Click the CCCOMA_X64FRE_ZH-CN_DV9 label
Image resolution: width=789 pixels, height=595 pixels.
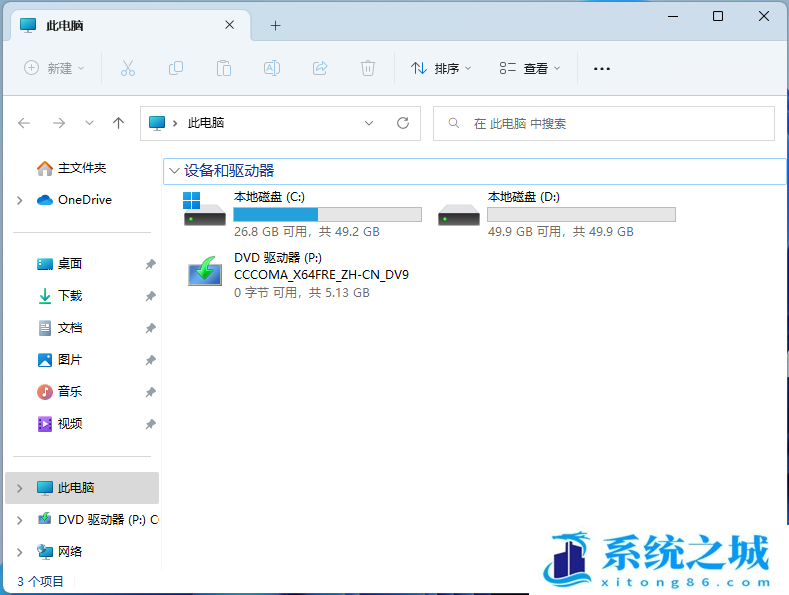click(321, 275)
